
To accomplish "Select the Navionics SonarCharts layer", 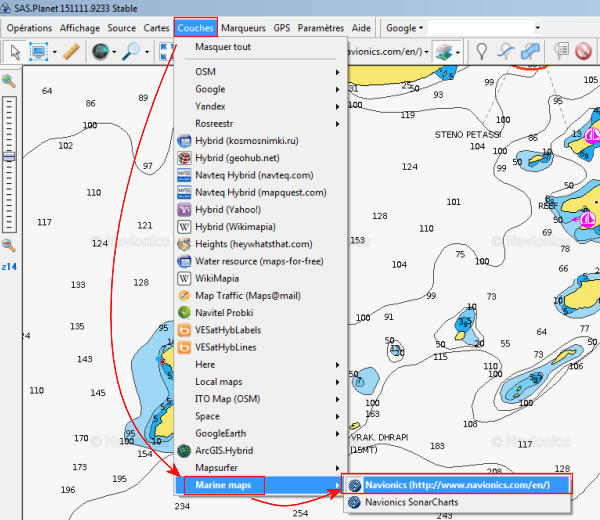I will tap(457, 502).
